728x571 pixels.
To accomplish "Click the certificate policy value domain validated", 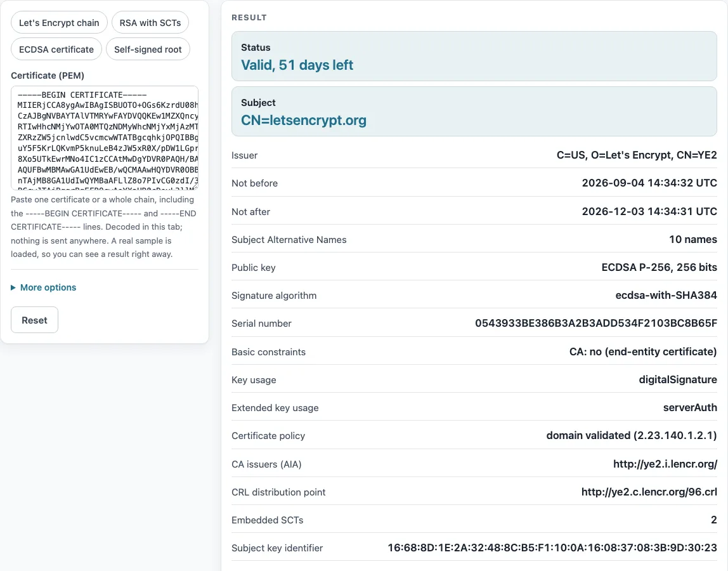I will pyautogui.click(x=632, y=435).
